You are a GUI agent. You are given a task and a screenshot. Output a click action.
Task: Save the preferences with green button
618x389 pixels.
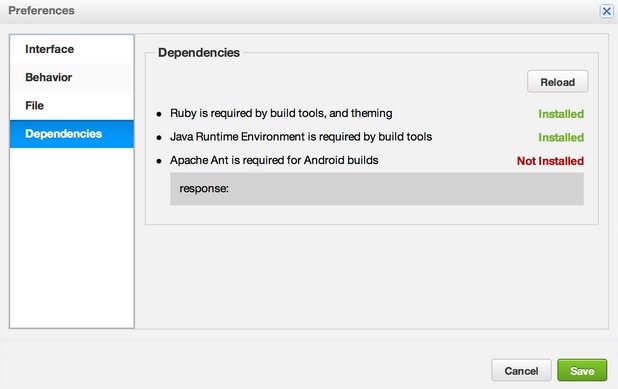point(582,370)
